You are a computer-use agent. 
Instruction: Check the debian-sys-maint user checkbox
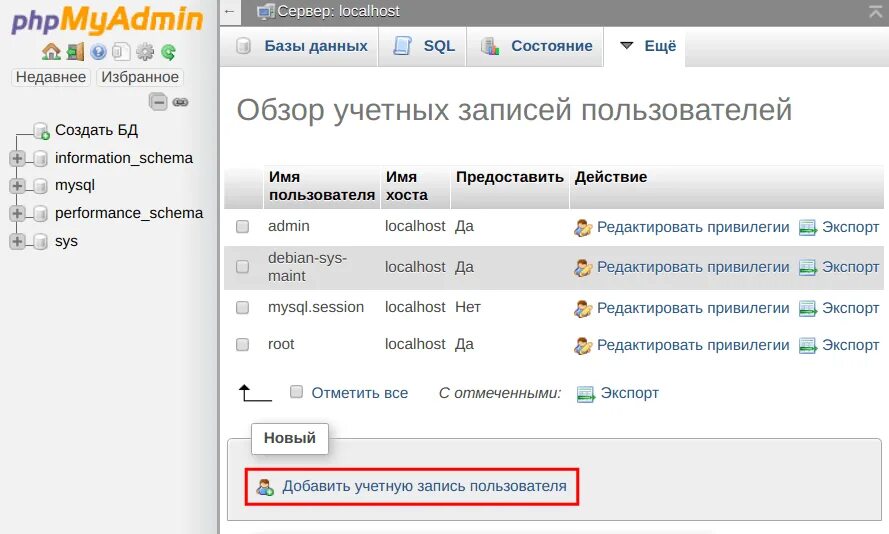pos(243,266)
